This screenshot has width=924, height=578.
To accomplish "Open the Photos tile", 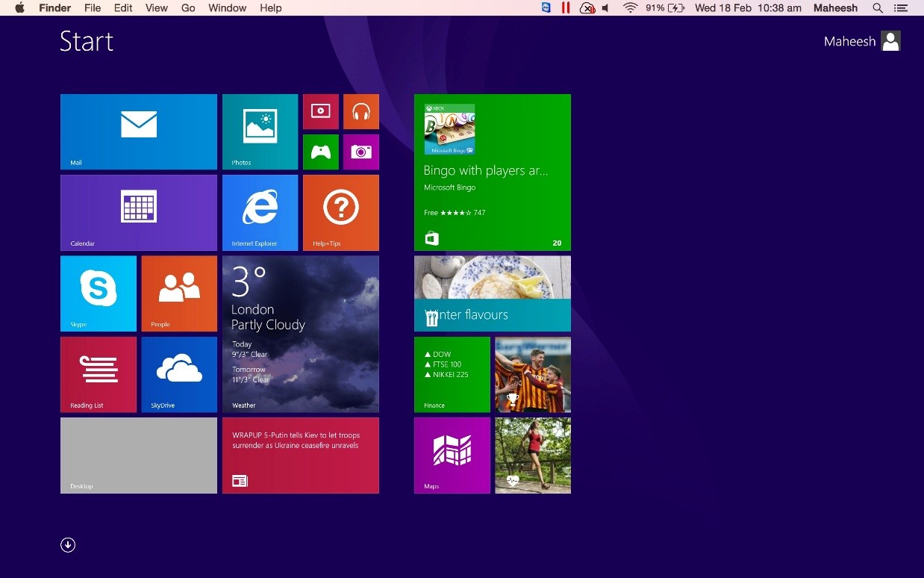I will click(x=260, y=132).
